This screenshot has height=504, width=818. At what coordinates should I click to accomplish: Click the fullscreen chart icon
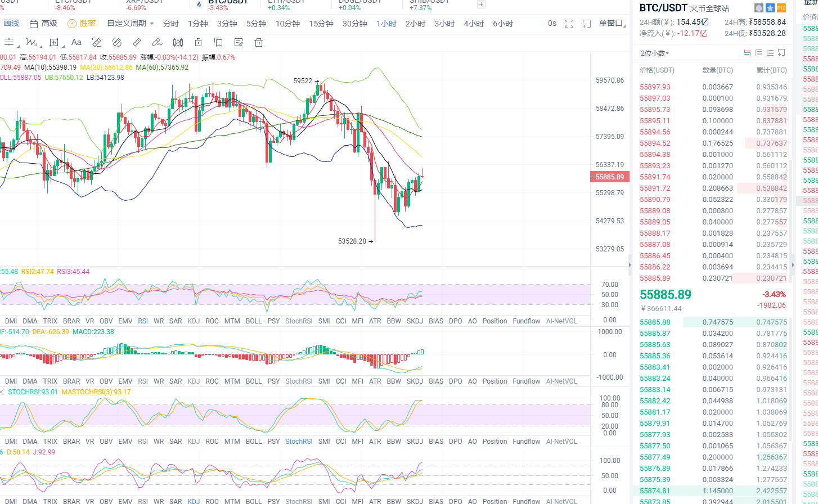(x=569, y=24)
